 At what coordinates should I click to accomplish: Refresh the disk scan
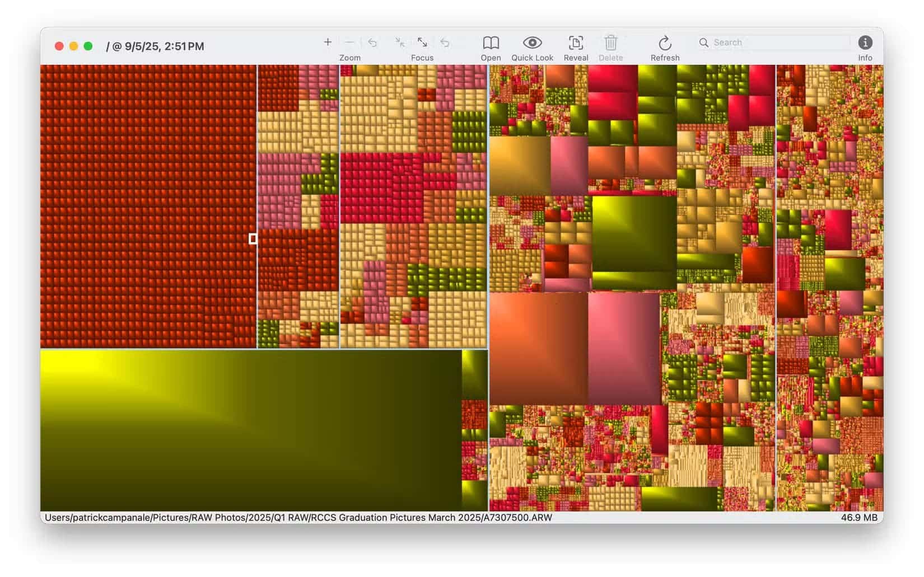[665, 42]
